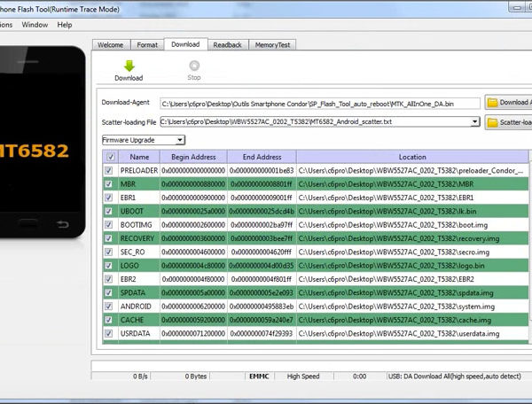Image resolution: width=532 pixels, height=404 pixels.
Task: Open the Window menu
Action: [x=35, y=25]
